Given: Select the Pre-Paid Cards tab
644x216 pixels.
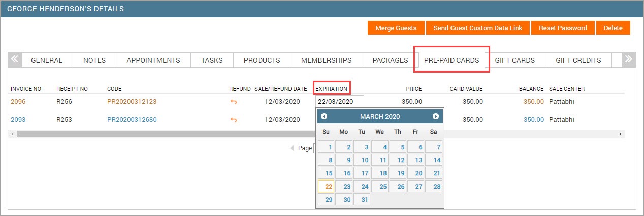Looking at the screenshot, I should 452,60.
